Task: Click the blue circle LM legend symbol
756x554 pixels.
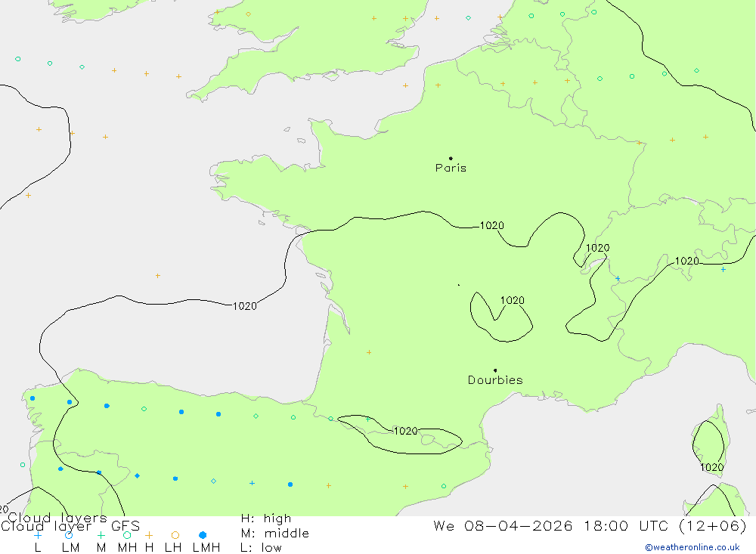Action: pyautogui.click(x=69, y=535)
